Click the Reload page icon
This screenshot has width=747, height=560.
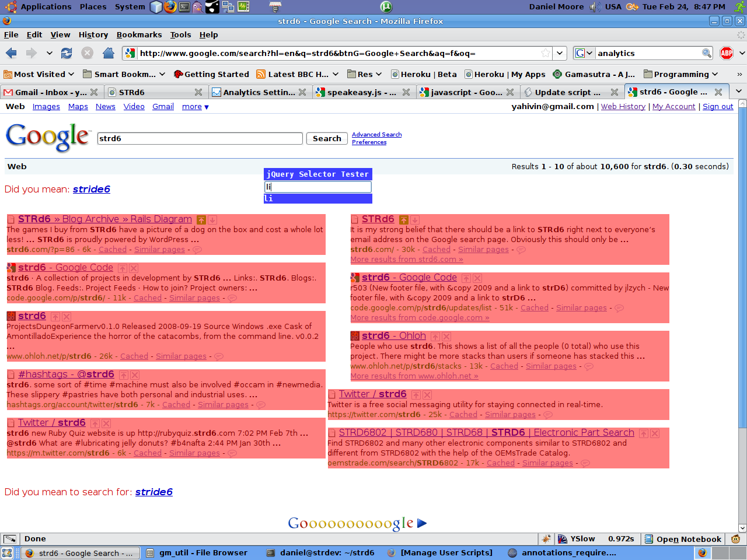[x=67, y=53]
